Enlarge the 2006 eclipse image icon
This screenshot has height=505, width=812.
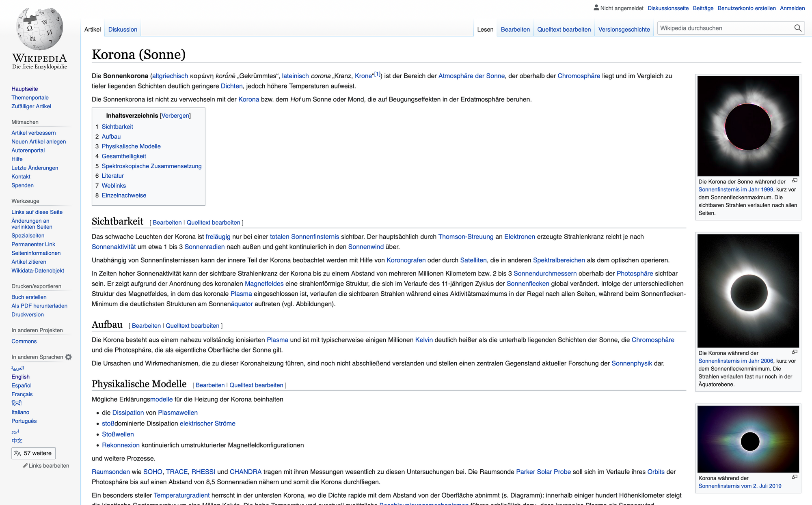(795, 352)
